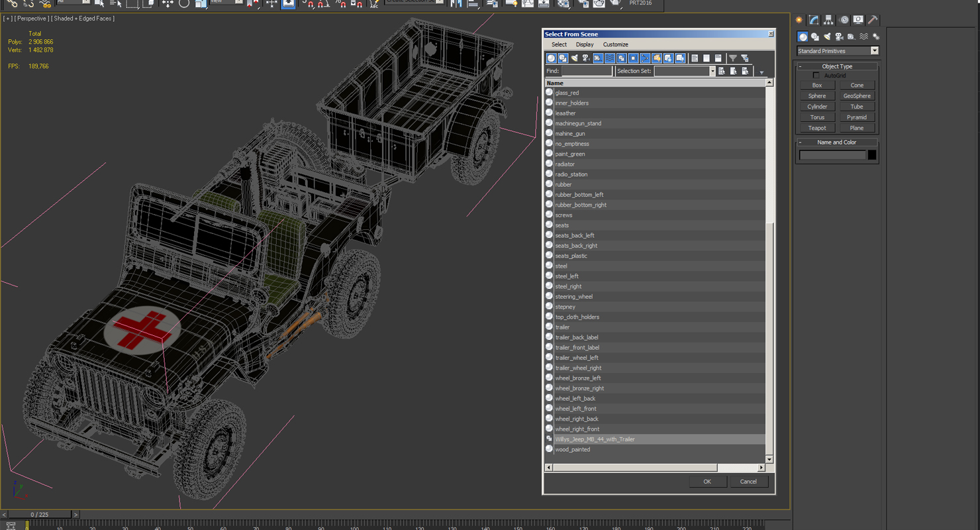Image resolution: width=980 pixels, height=530 pixels.
Task: Open the Selection Set combo box
Action: (x=685, y=71)
